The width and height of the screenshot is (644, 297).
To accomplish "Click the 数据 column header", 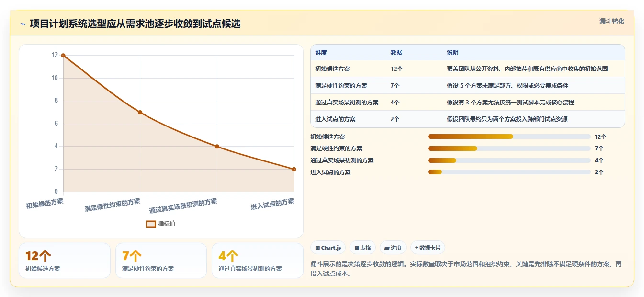I will pos(396,52).
